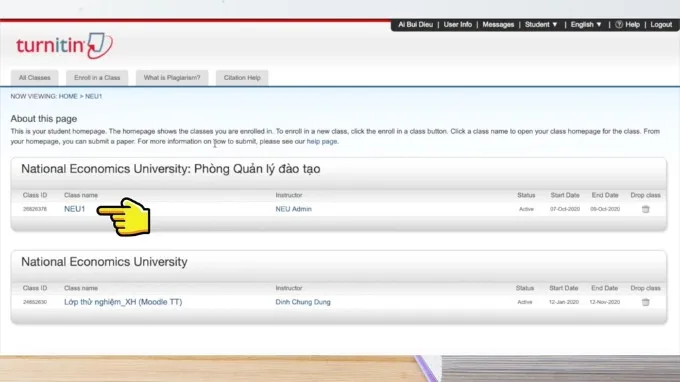
Task: Click the Turnitin logo
Action: tap(64, 46)
